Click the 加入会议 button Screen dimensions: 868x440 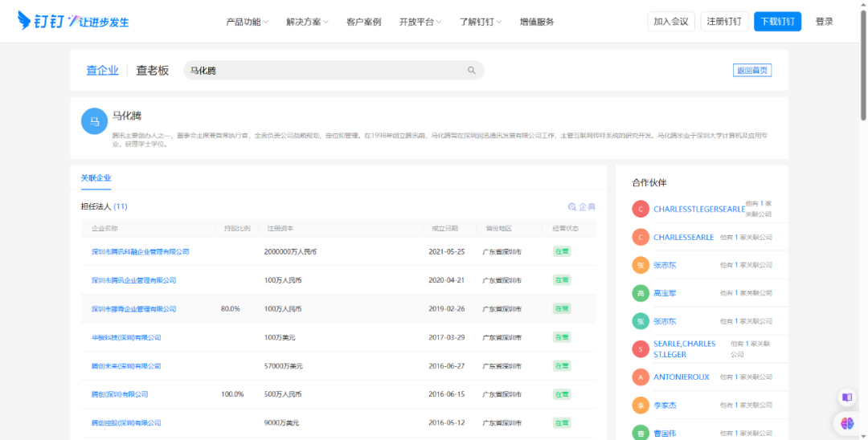click(x=671, y=22)
